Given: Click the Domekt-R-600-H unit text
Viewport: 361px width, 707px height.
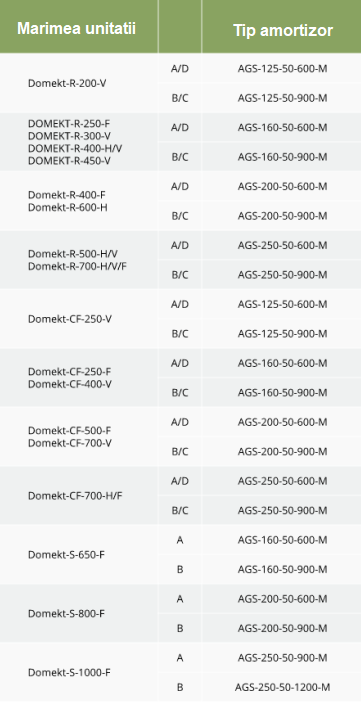Looking at the screenshot, I should pyautogui.click(x=68, y=207).
